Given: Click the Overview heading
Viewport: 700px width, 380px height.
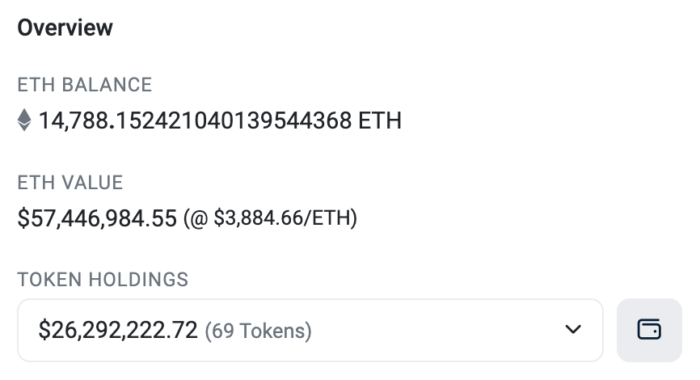Looking at the screenshot, I should [65, 28].
